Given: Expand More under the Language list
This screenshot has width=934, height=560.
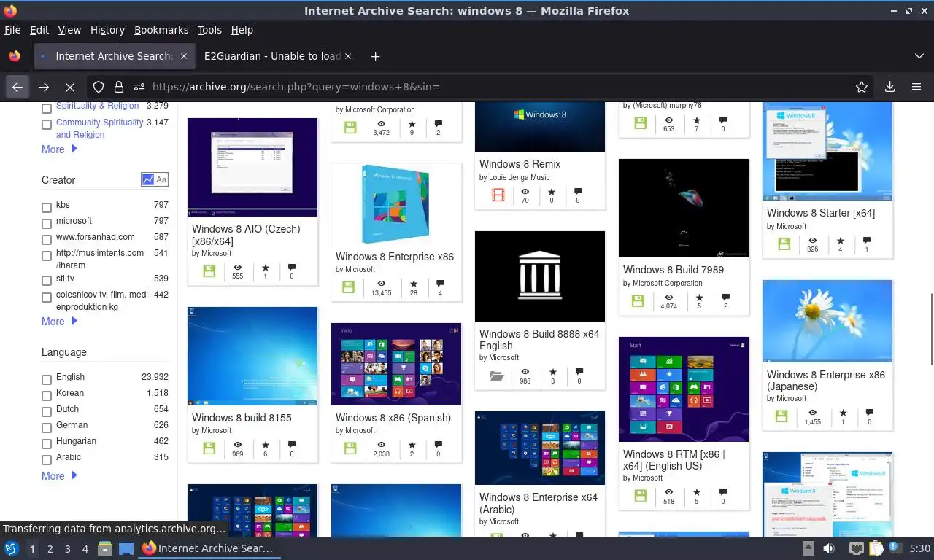Looking at the screenshot, I should [59, 476].
